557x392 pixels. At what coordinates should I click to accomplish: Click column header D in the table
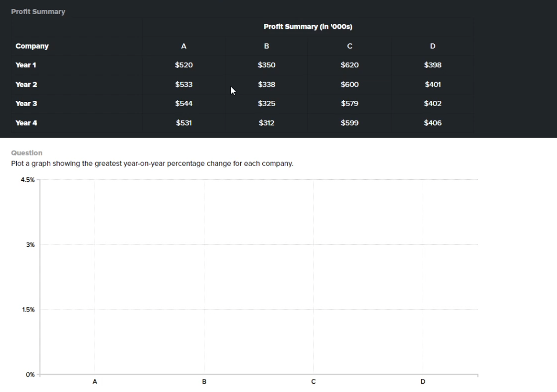click(x=432, y=46)
